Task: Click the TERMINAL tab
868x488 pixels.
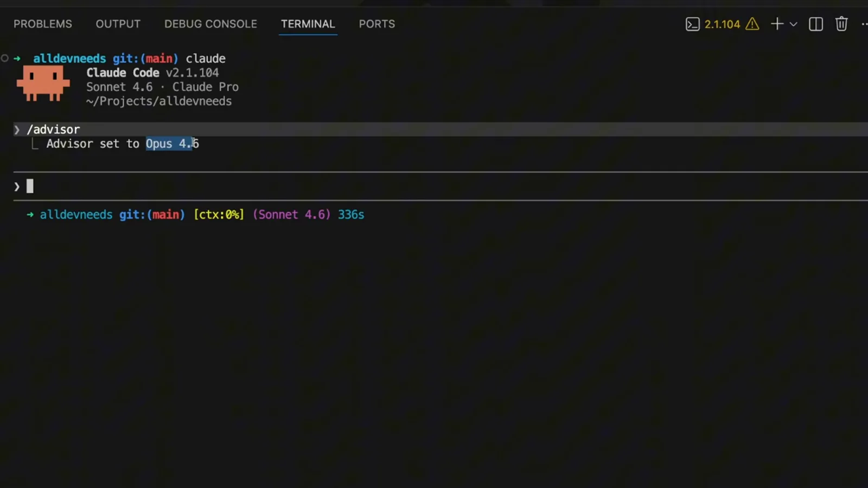Action: (308, 24)
